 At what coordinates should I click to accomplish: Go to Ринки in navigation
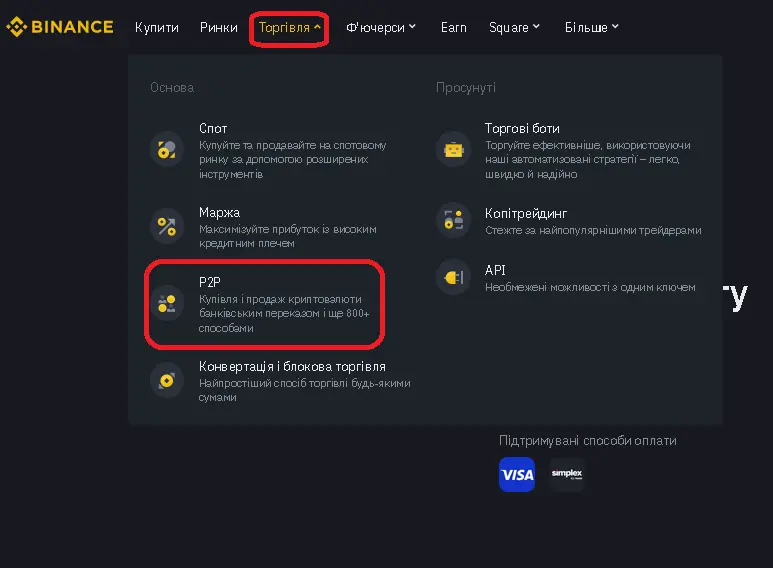(218, 28)
